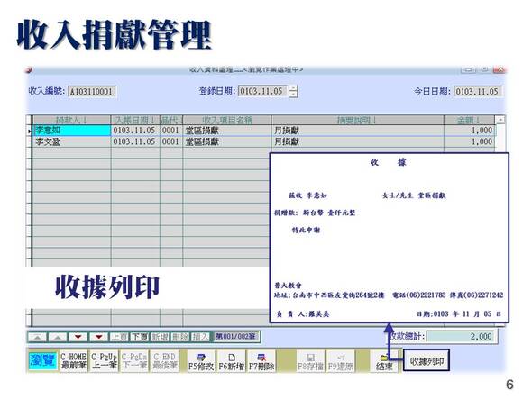The image size is (532, 399).
Task: Click the 插入 insert row button
Action: 200,337
